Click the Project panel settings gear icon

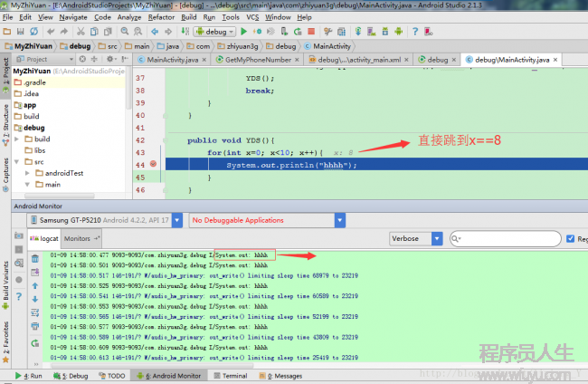109,59
